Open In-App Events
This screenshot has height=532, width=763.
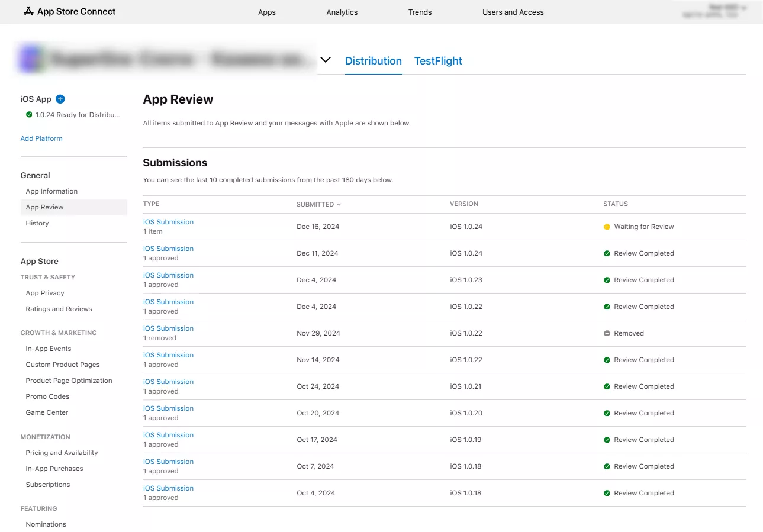(x=49, y=349)
